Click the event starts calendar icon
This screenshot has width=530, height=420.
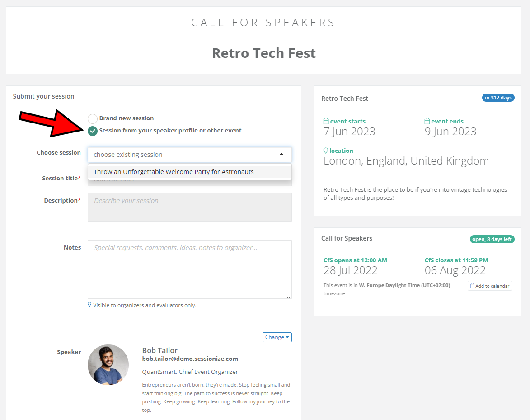pyautogui.click(x=326, y=121)
